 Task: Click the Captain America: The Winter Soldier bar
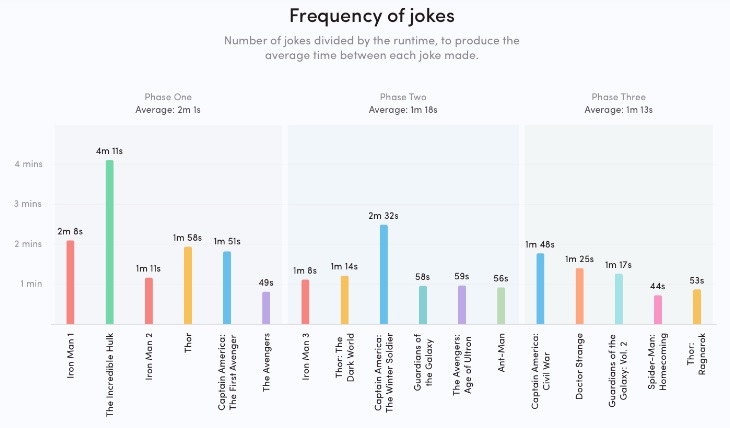tap(384, 274)
